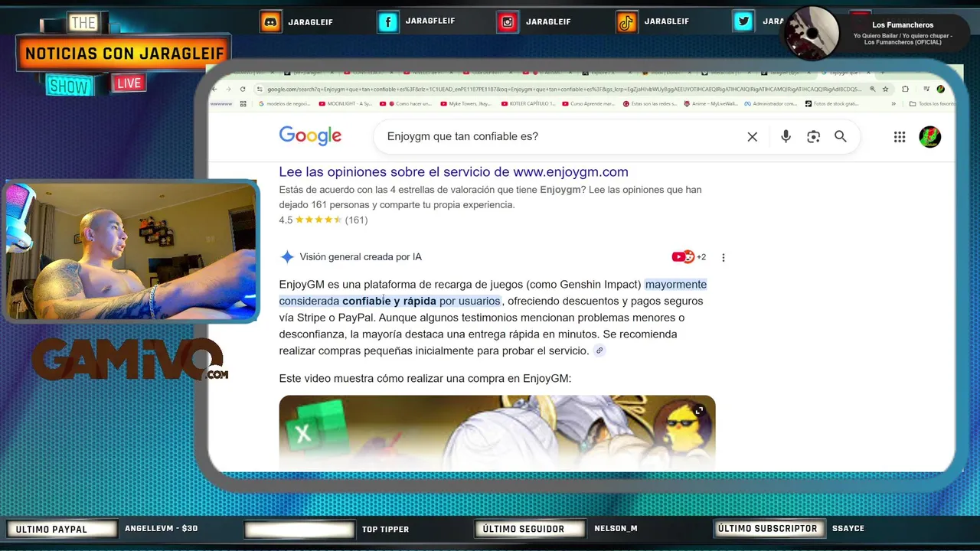The width and height of the screenshot is (980, 551).
Task: Click the YouTube source icons with +2
Action: click(x=689, y=257)
